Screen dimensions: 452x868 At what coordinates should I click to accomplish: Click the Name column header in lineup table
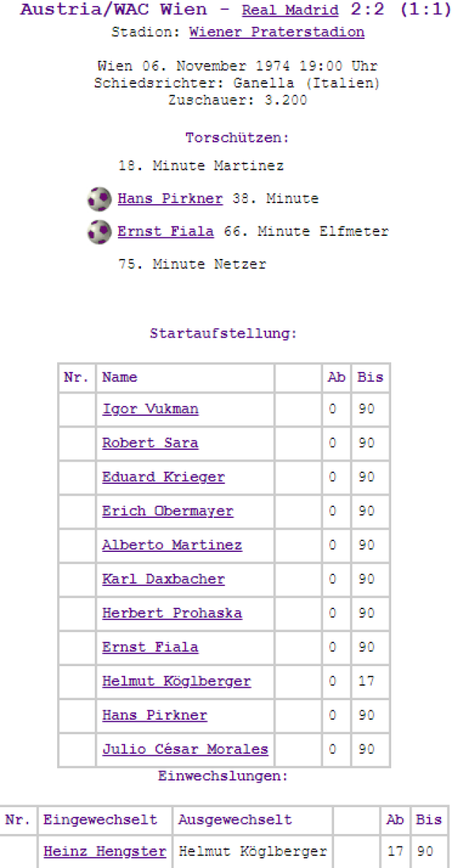click(x=119, y=378)
